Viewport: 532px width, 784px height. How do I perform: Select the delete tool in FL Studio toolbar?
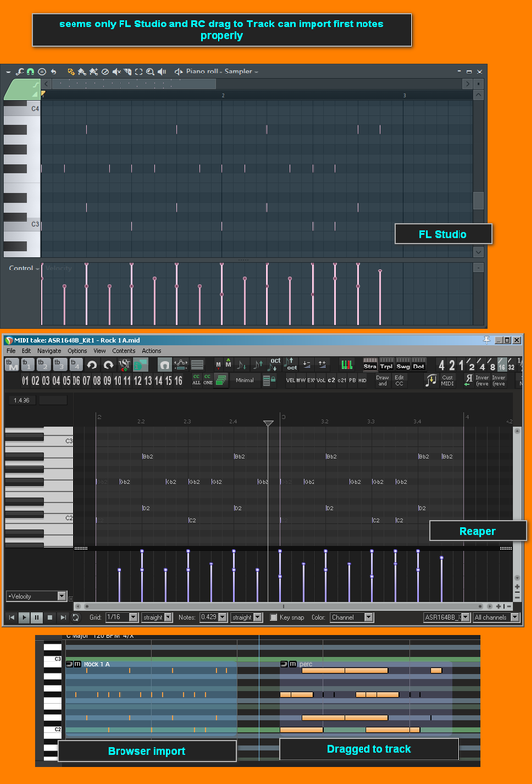pyautogui.click(x=105, y=72)
